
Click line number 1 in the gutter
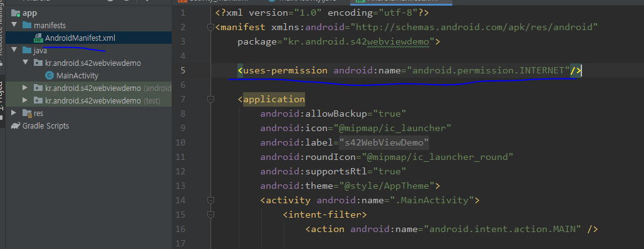pos(182,13)
